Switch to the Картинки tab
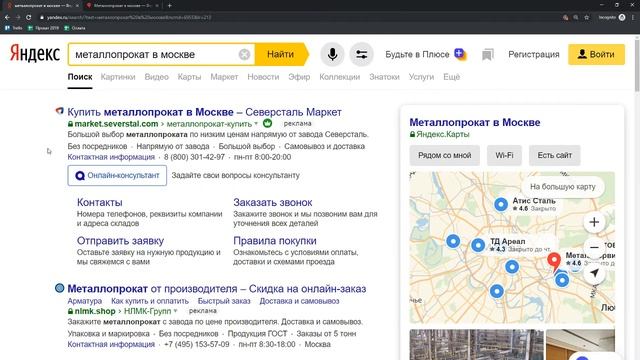The image size is (640, 360). pyautogui.click(x=118, y=77)
